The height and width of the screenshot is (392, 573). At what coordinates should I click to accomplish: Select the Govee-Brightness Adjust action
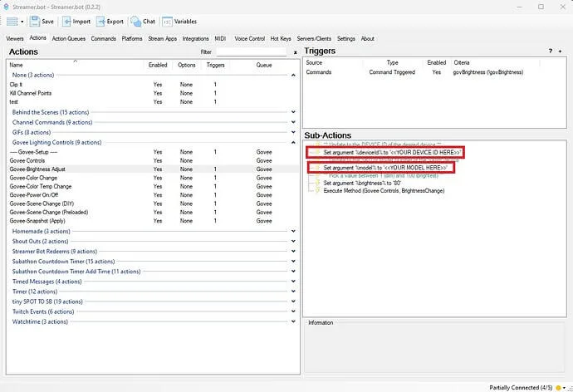pos(153,169)
